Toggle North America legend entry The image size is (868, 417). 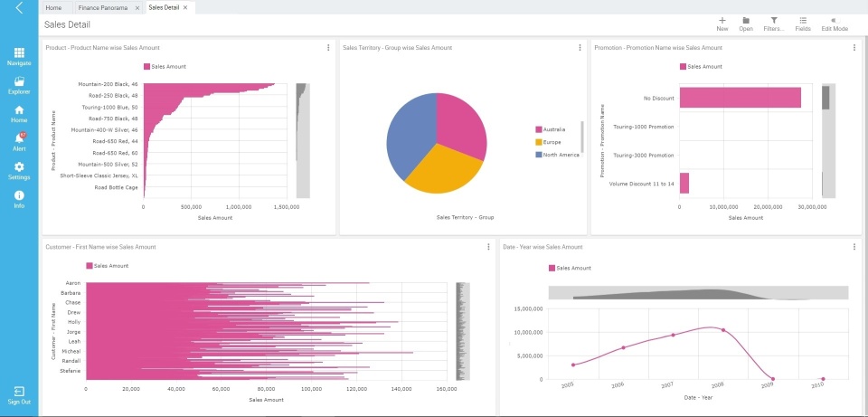tap(557, 155)
